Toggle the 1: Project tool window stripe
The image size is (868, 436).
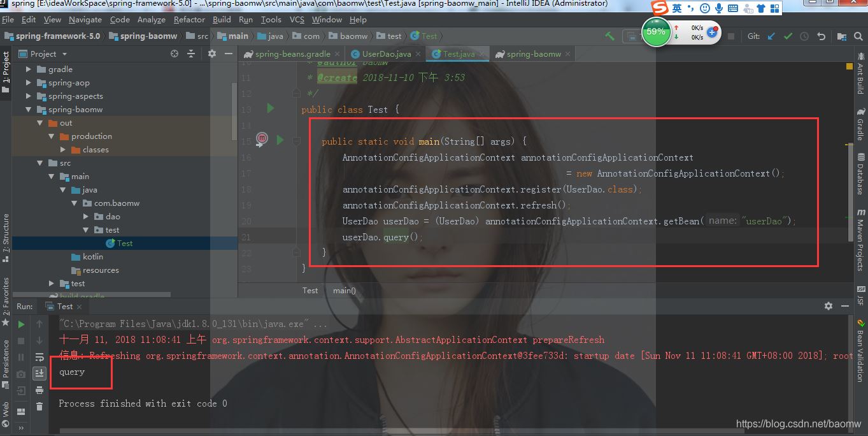[6, 69]
